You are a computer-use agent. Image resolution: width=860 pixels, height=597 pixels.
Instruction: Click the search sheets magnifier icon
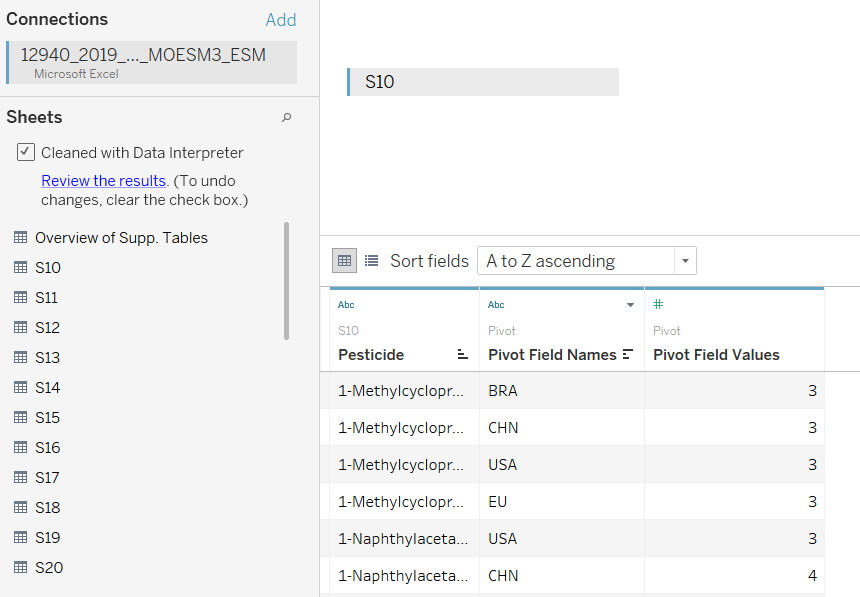[x=286, y=117]
